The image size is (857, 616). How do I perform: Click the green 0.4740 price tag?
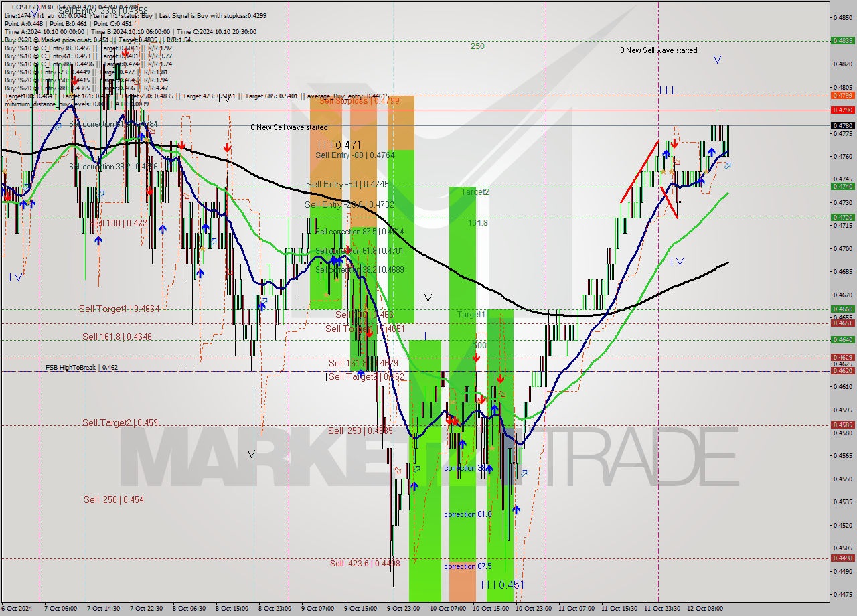pos(842,186)
